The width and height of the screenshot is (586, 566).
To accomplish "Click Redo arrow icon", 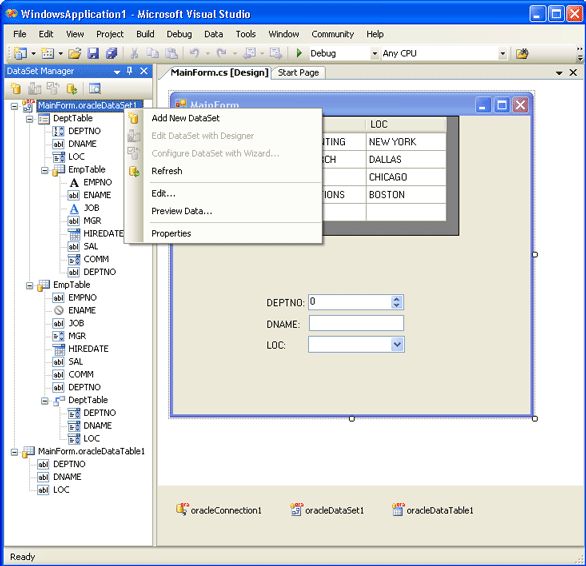I will [x=222, y=53].
